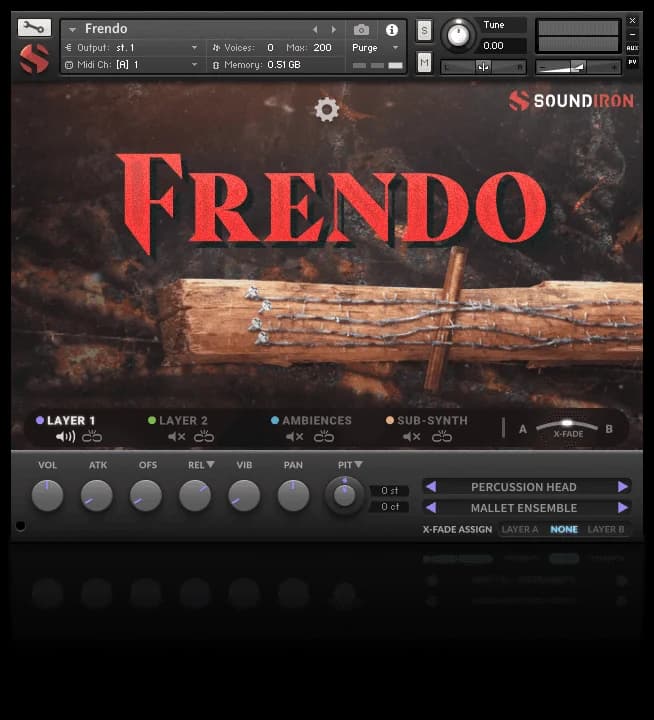Select the Ambiences tab
Screen dimensions: 654x720
tap(311, 421)
